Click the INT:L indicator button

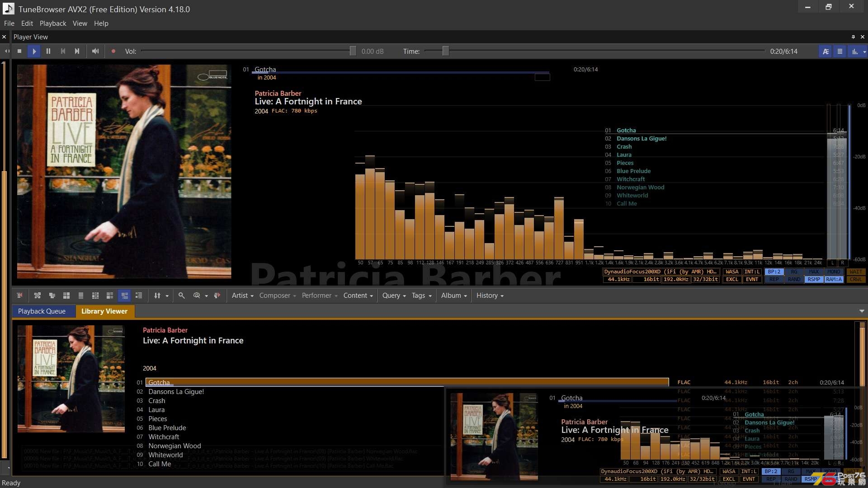click(x=752, y=272)
